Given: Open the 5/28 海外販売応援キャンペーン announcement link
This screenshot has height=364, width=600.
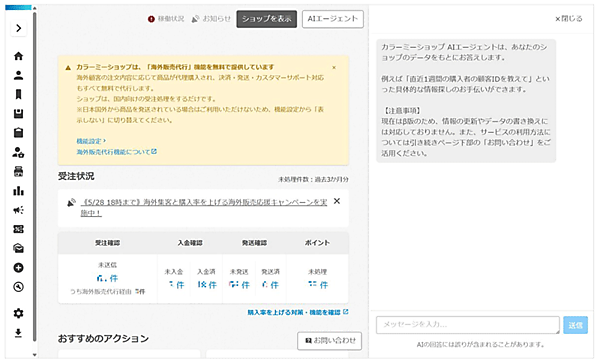Looking at the screenshot, I should 204,207.
